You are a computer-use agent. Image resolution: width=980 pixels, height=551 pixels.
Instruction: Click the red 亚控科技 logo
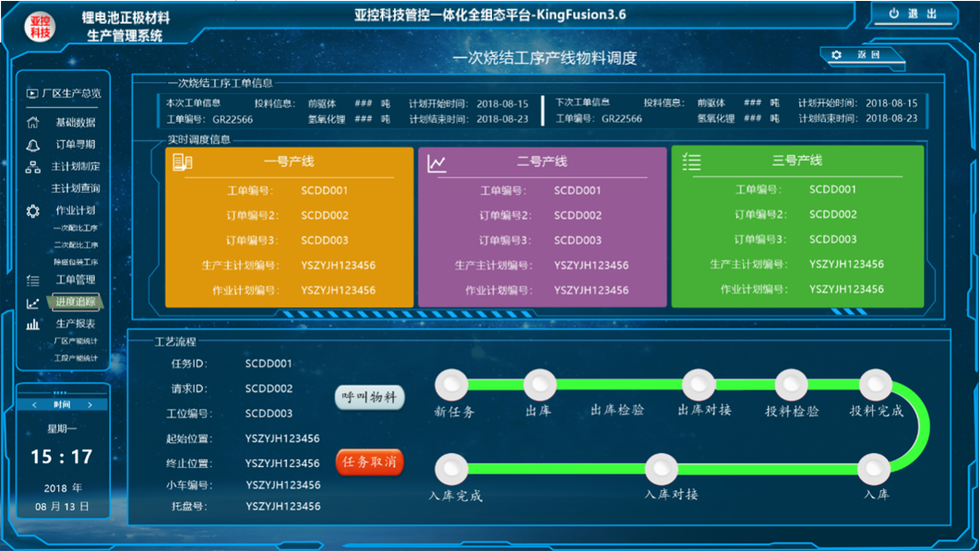pos(40,27)
